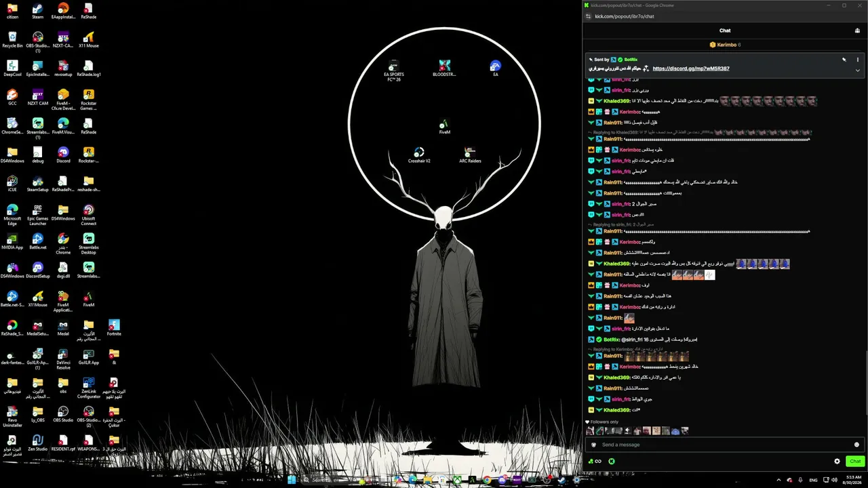
Task: Open the DeepCool desktop shortcut
Action: click(12, 68)
